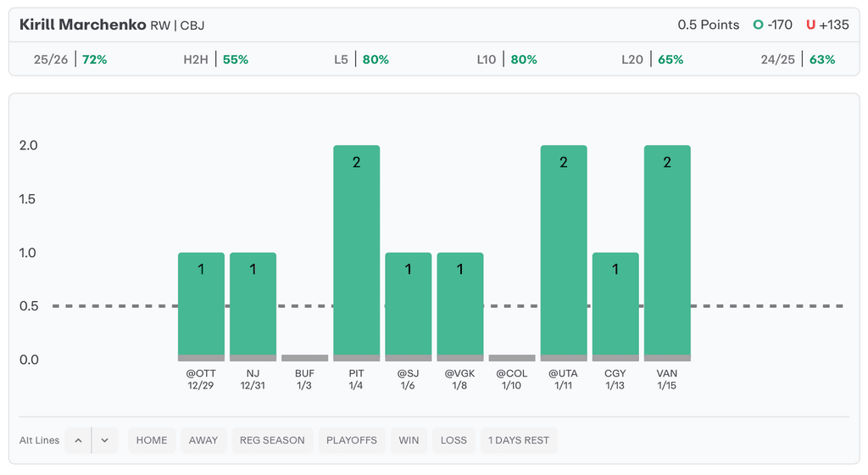This screenshot has width=868, height=475.
Task: Toggle the AWAY filter
Action: (203, 440)
